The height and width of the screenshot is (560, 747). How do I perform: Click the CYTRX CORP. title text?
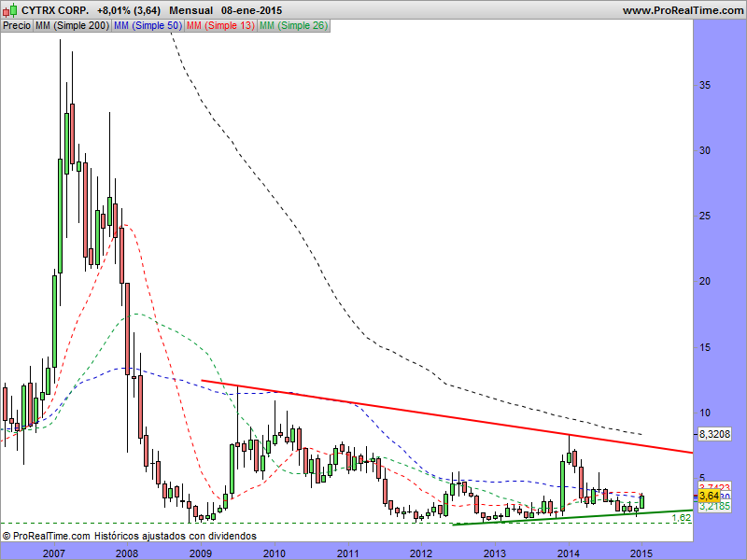pyautogui.click(x=55, y=10)
